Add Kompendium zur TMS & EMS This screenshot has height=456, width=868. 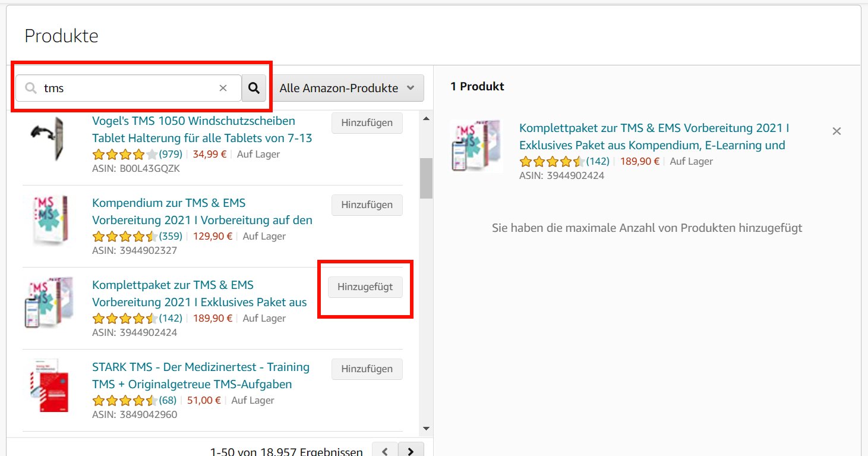367,205
